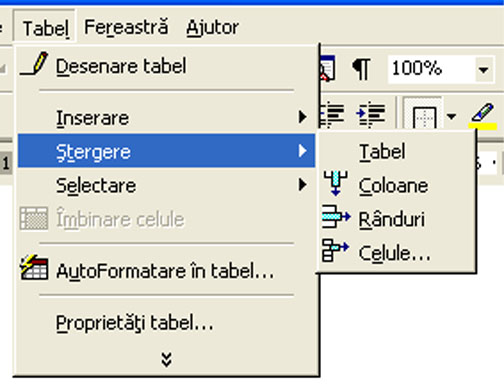The height and width of the screenshot is (392, 504).
Task: Expand the full menu with the double chevron
Action: 167,360
